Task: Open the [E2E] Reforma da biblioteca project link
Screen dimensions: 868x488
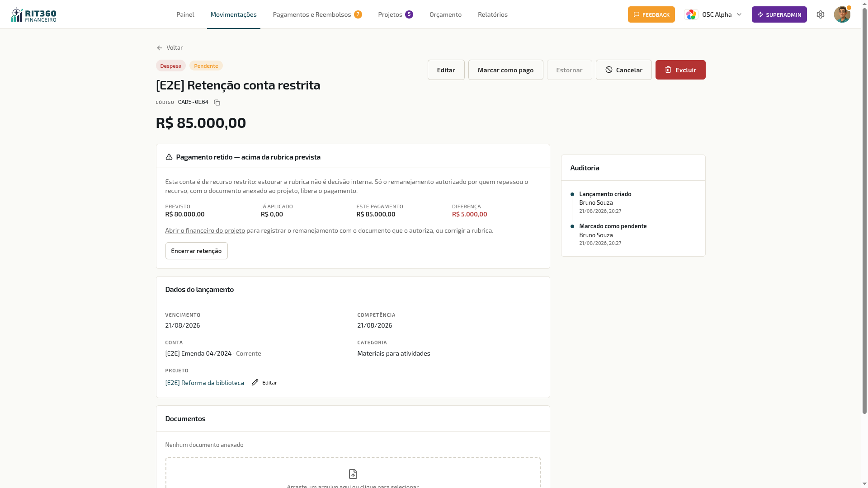Action: (x=205, y=383)
